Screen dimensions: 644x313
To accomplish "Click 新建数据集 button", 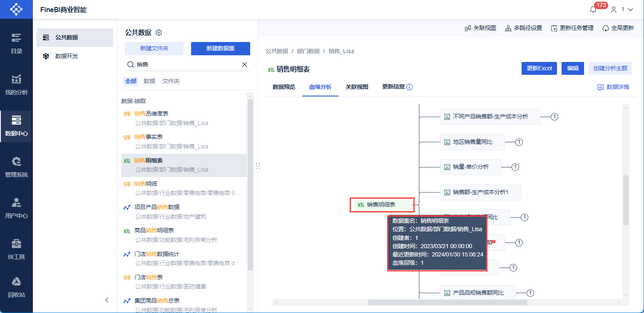I will click(x=221, y=49).
